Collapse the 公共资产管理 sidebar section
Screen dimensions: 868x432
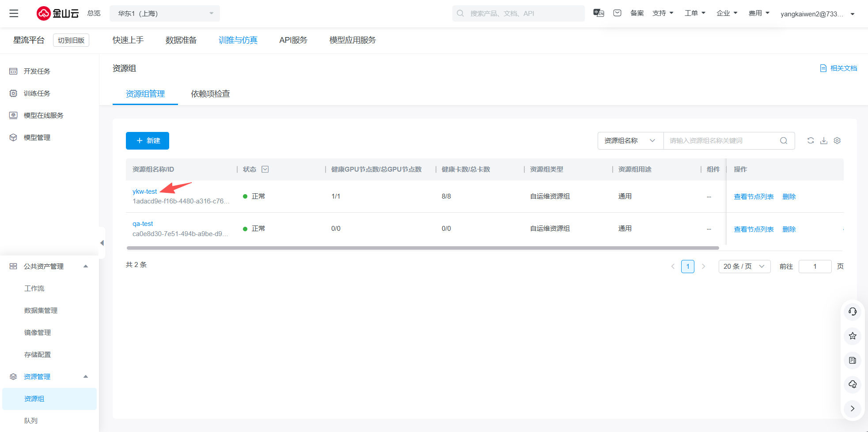(x=86, y=267)
